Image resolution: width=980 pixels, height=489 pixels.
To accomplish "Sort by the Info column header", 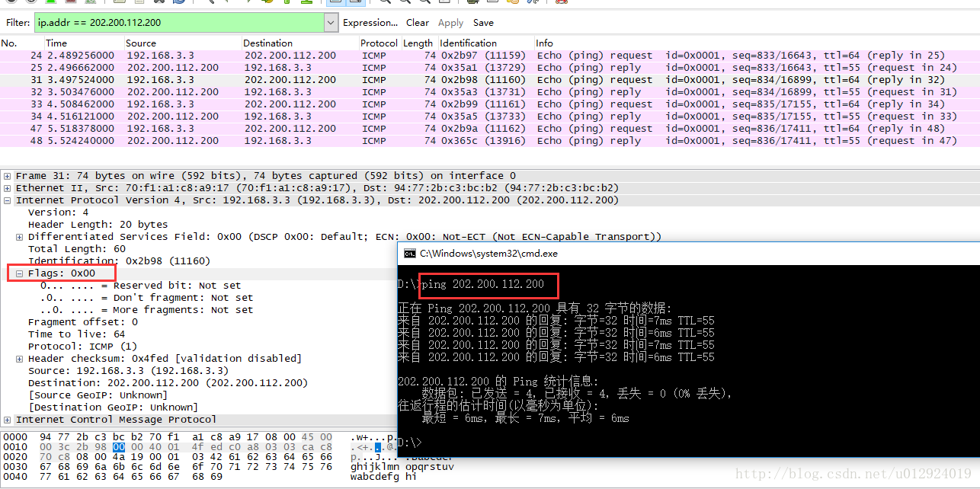I will 757,43.
